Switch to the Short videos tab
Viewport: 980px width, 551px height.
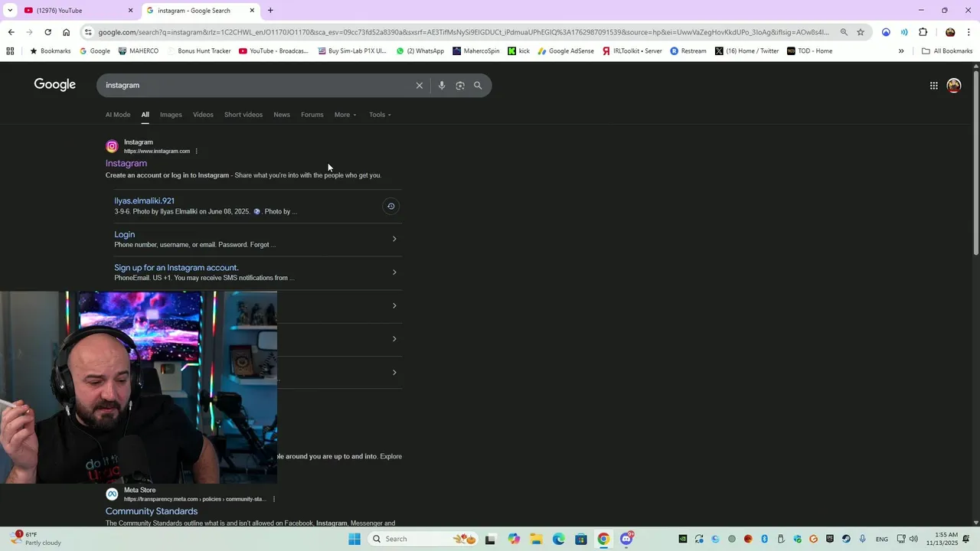[243, 115]
